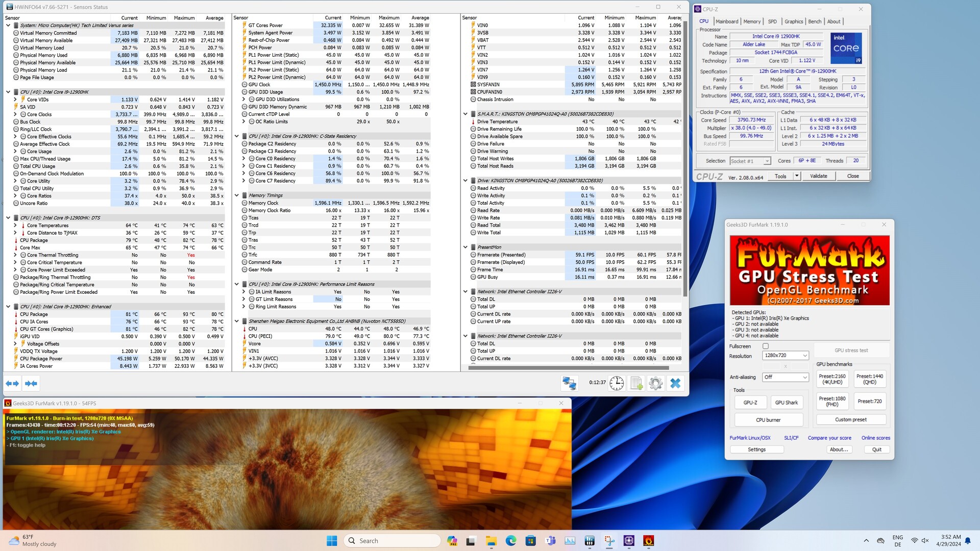Open the Bench tab in CPU-Z
Screen dimensions: 980x551
(x=815, y=21)
